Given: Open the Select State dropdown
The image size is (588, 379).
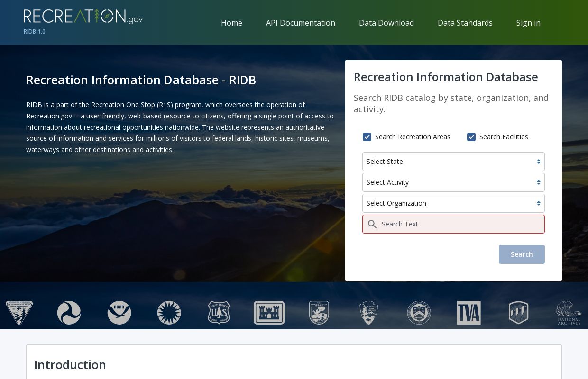Looking at the screenshot, I should [x=453, y=162].
